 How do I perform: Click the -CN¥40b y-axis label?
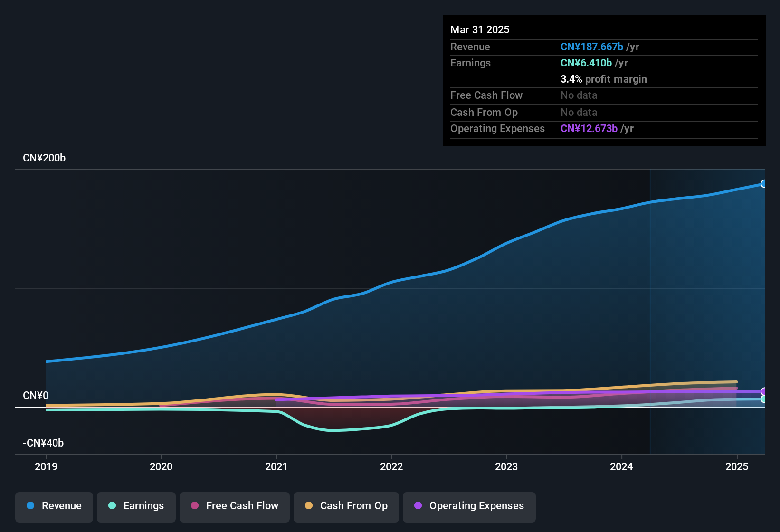click(43, 443)
